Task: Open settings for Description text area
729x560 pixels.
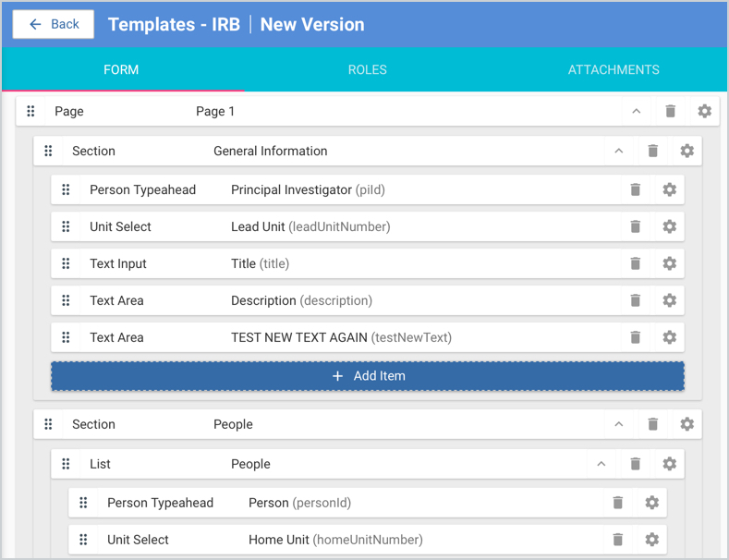Action: point(669,300)
